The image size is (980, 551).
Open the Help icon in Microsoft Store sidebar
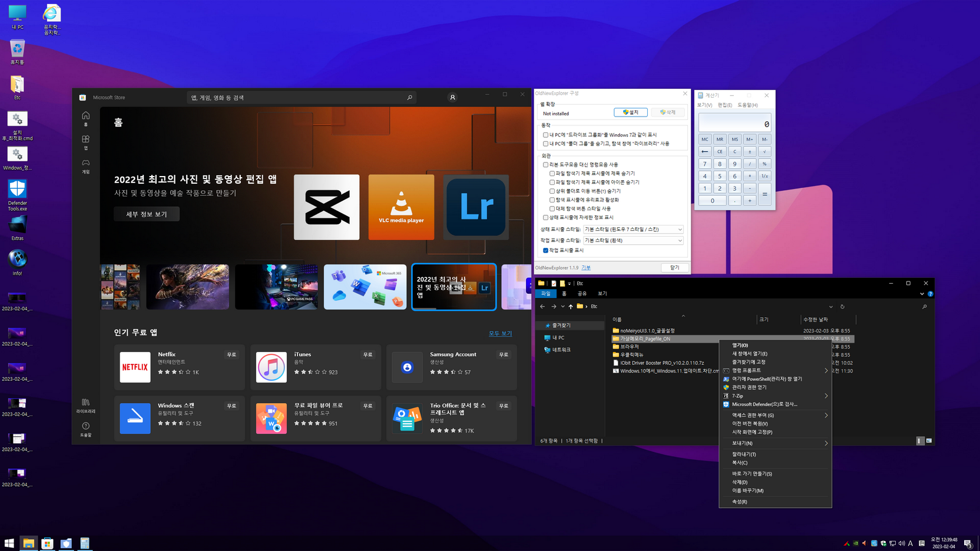(85, 429)
